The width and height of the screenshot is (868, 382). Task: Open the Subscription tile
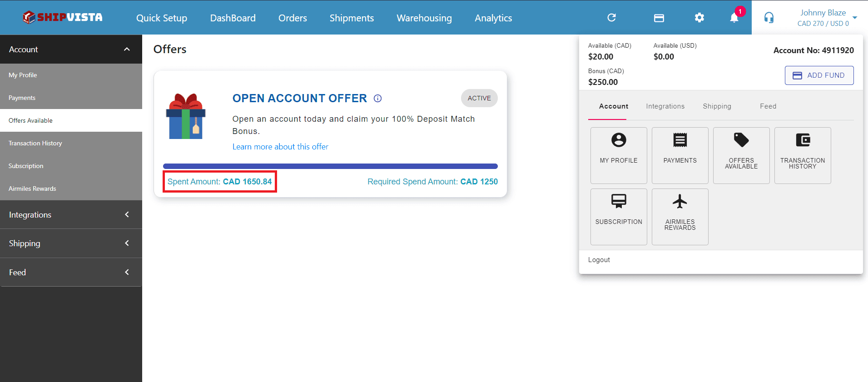pyautogui.click(x=619, y=217)
